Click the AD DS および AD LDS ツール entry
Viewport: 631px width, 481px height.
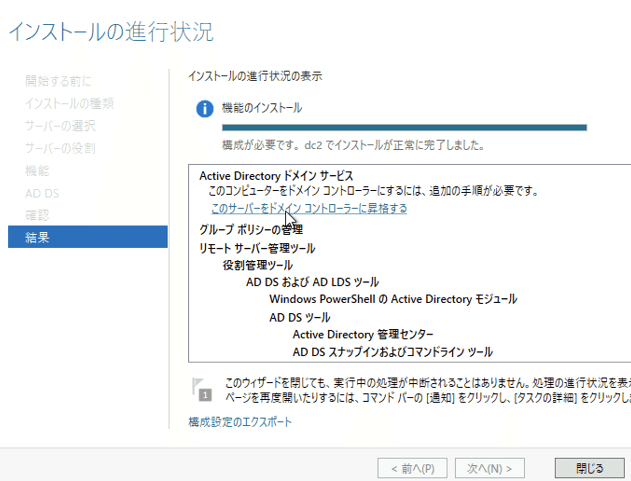[x=313, y=282]
